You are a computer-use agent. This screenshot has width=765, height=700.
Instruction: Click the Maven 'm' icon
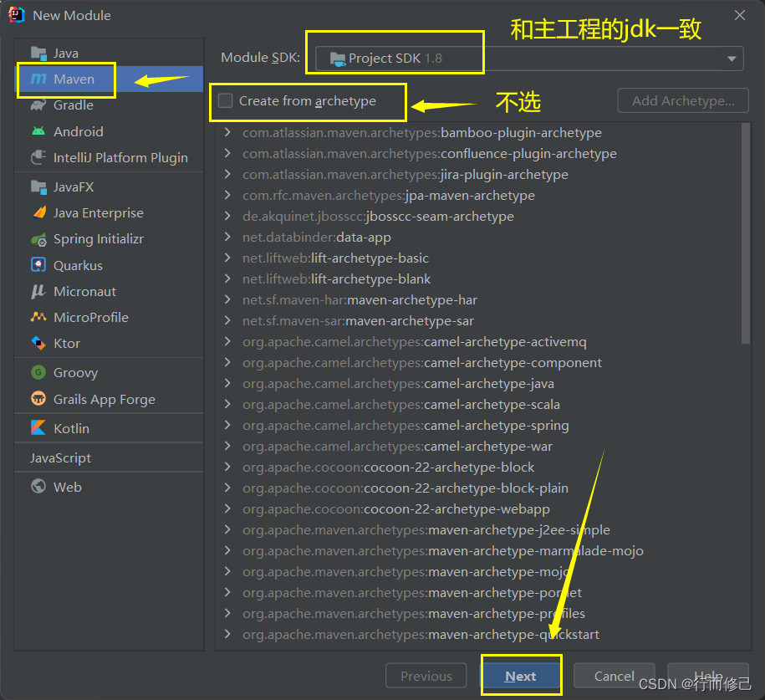tap(38, 79)
